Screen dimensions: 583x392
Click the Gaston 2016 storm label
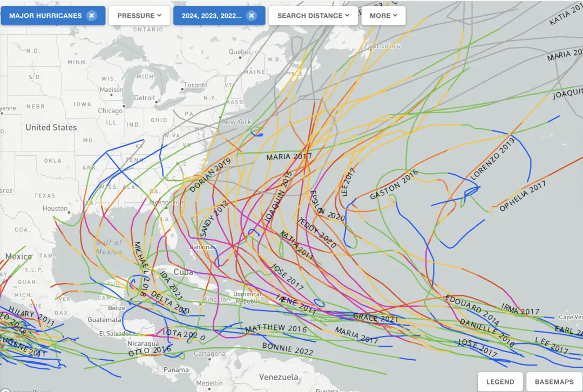[x=394, y=184]
